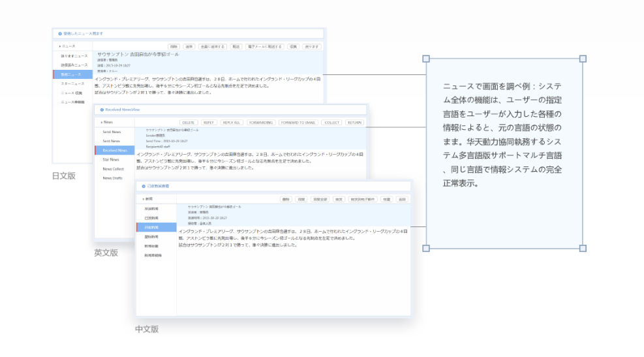The width and height of the screenshot is (644, 357).
Task: Click the RETURN button in English panel
Action: [x=354, y=122]
